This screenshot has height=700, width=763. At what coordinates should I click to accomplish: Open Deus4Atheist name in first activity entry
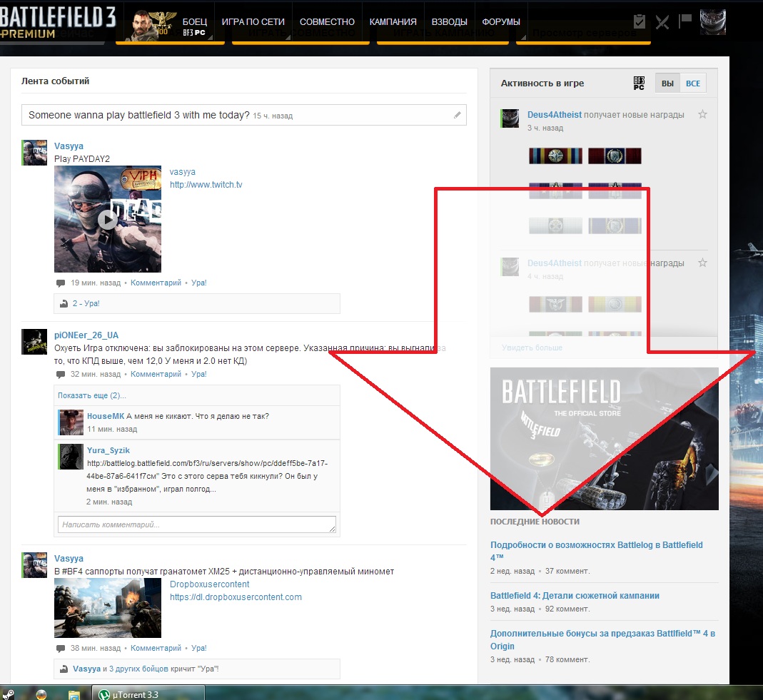(555, 115)
